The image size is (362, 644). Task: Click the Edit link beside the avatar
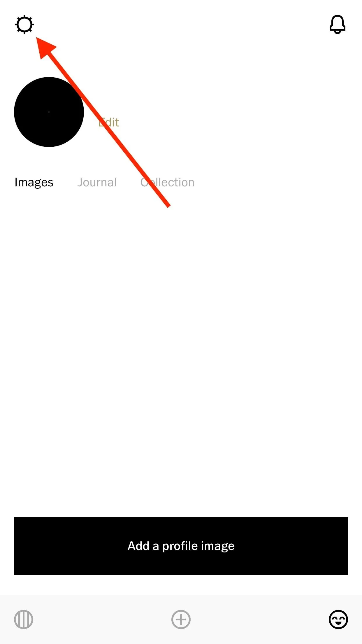pyautogui.click(x=109, y=122)
